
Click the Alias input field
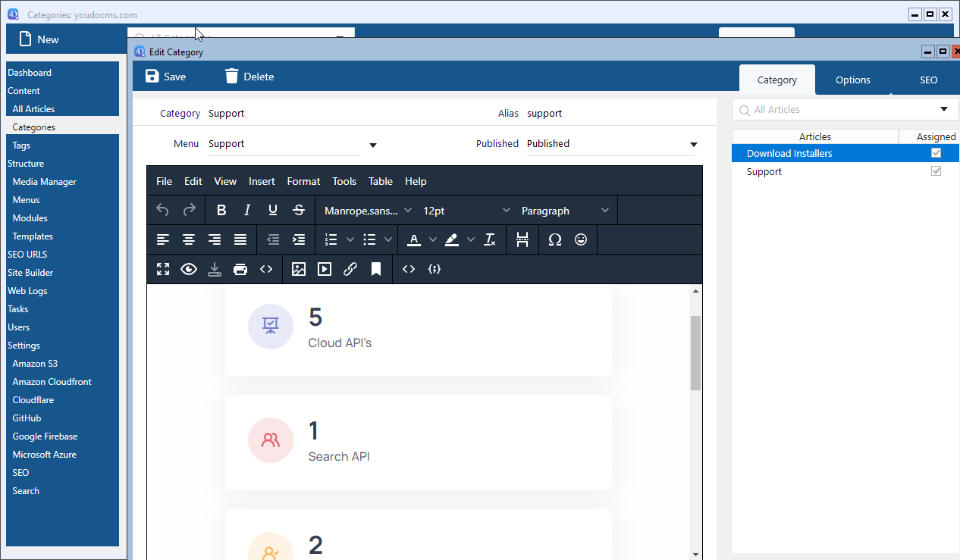click(610, 114)
